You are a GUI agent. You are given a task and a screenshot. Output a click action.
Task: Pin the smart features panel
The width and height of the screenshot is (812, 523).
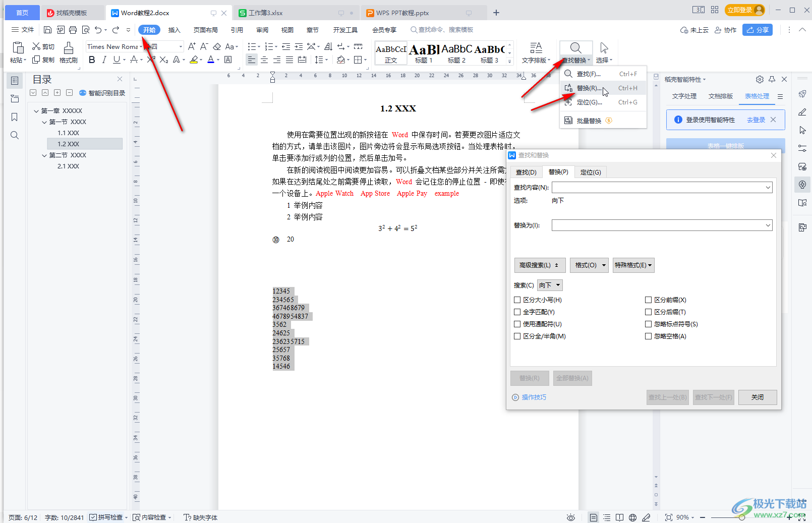[772, 79]
